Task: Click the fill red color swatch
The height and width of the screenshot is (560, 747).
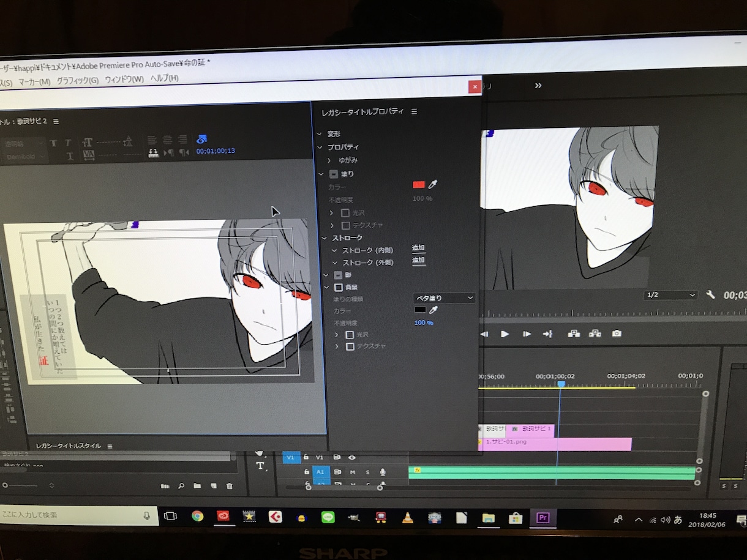Action: pyautogui.click(x=419, y=184)
